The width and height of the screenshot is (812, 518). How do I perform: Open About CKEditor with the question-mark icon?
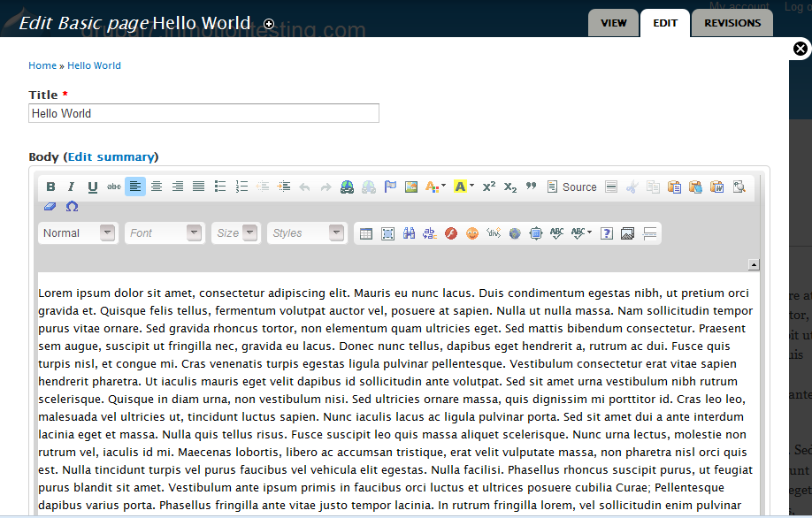[x=607, y=233]
